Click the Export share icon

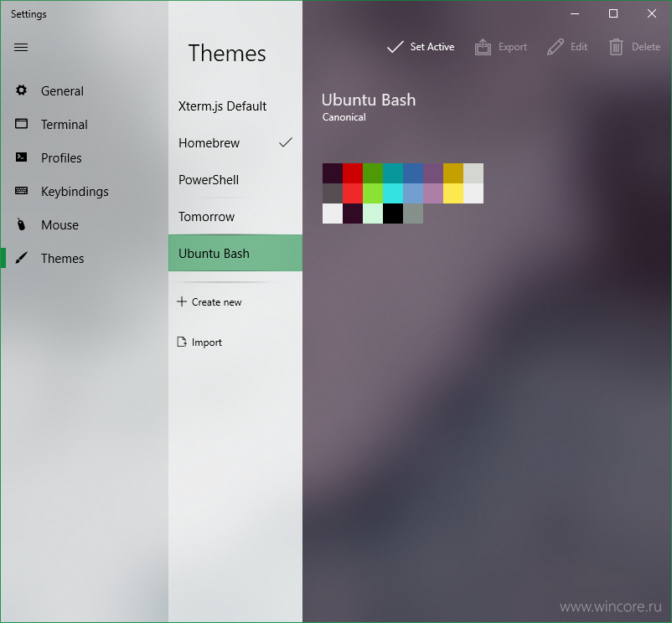(483, 47)
